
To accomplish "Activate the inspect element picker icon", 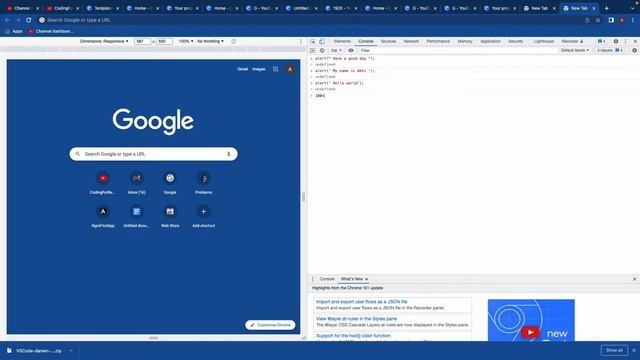I will pyautogui.click(x=313, y=41).
